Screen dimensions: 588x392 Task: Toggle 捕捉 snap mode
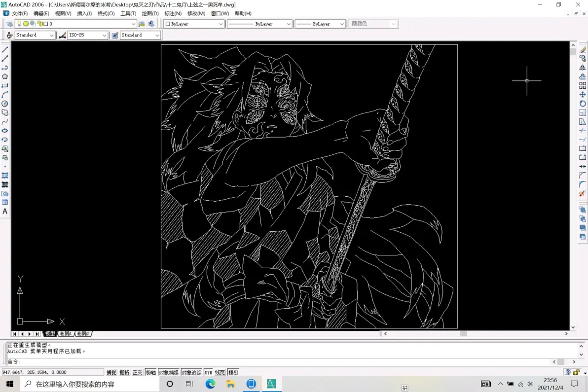tap(111, 372)
